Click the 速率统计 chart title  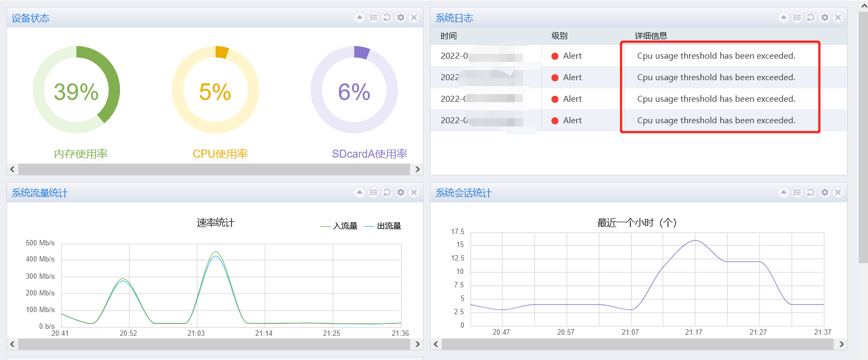coord(216,223)
